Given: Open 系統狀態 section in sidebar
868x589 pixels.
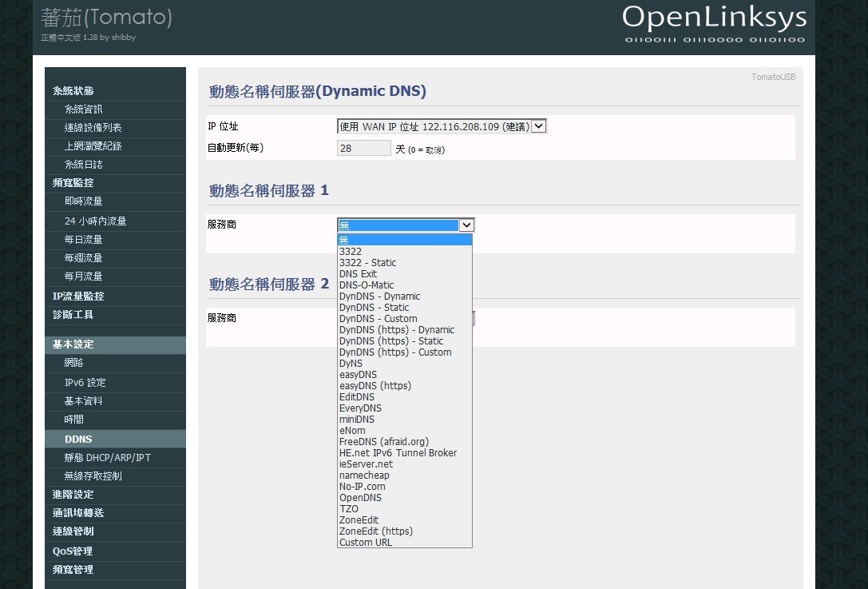Looking at the screenshot, I should click(x=115, y=91).
